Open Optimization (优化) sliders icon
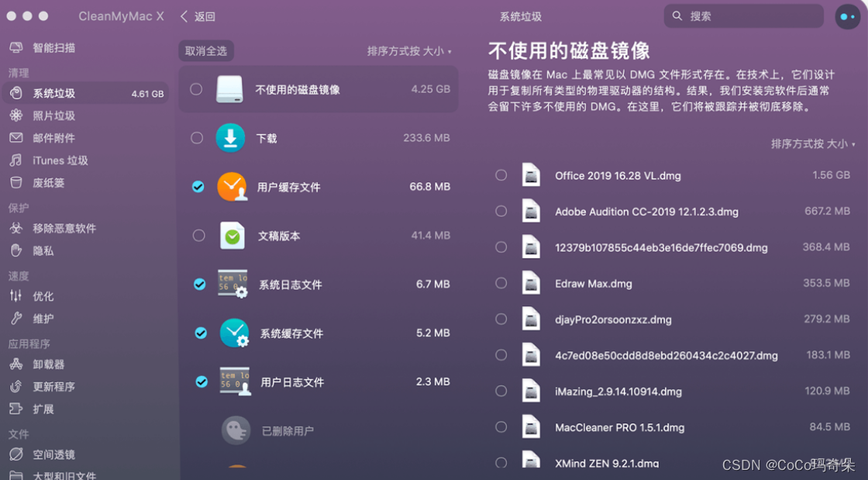Image resolution: width=868 pixels, height=480 pixels. click(16, 295)
